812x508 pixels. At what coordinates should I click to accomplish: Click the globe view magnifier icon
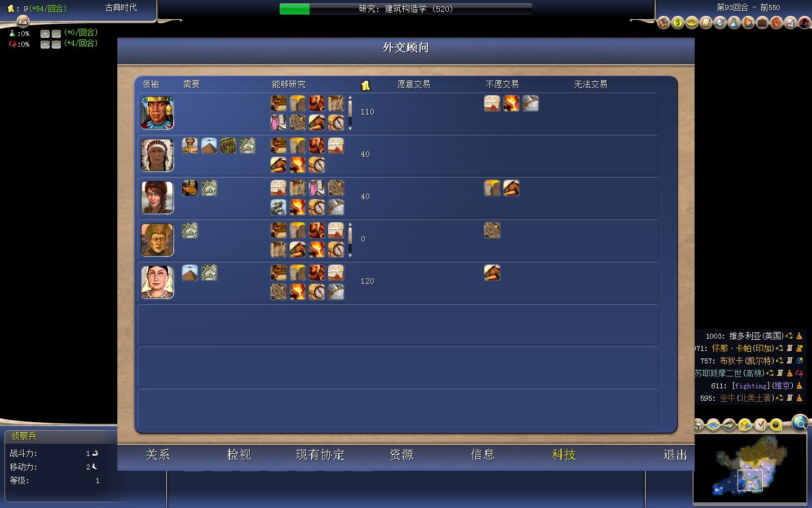[x=800, y=422]
